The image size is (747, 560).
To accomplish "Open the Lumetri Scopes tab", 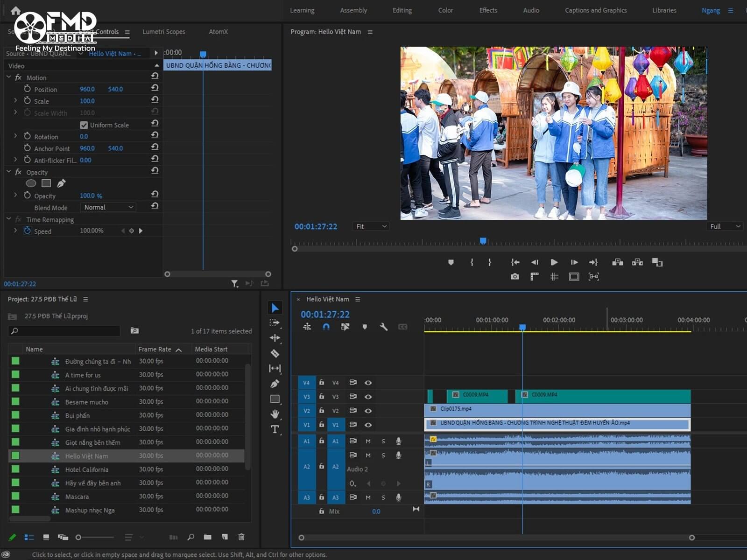I will coord(163,32).
